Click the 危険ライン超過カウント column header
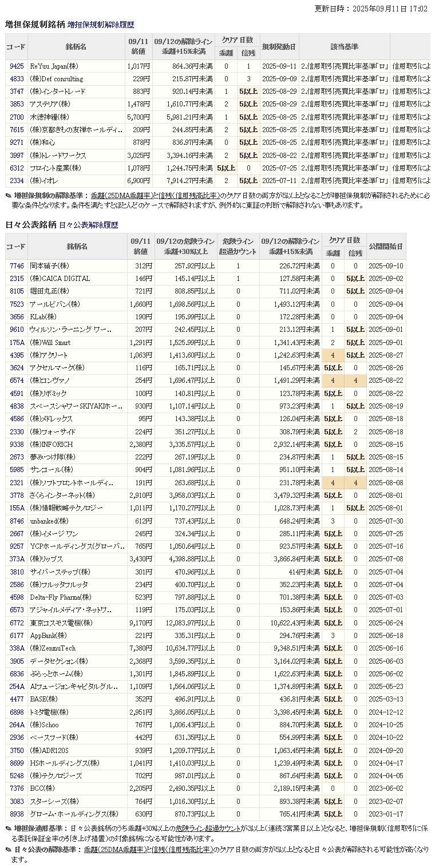The height and width of the screenshot is (868, 435). (x=238, y=247)
